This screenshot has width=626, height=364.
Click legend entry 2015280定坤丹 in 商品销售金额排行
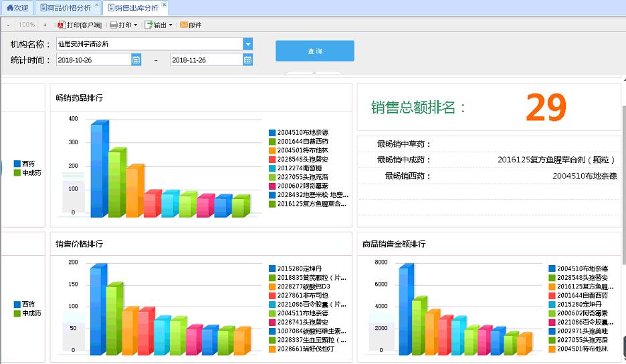click(575, 304)
